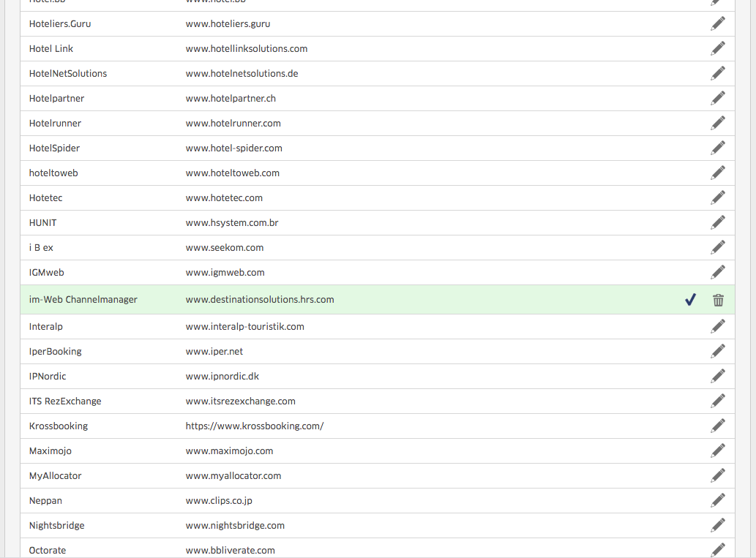
Task: Select www.hotelpartner.ch text
Action: 231,98
